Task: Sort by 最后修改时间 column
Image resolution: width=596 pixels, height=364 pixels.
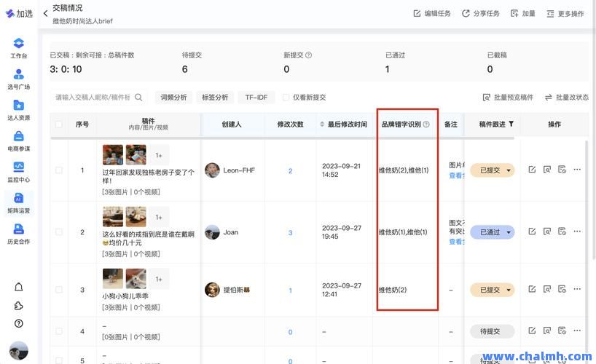Action: click(322, 124)
